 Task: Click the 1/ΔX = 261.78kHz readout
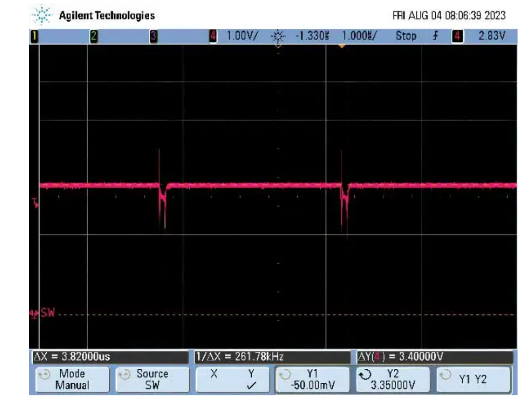272,357
